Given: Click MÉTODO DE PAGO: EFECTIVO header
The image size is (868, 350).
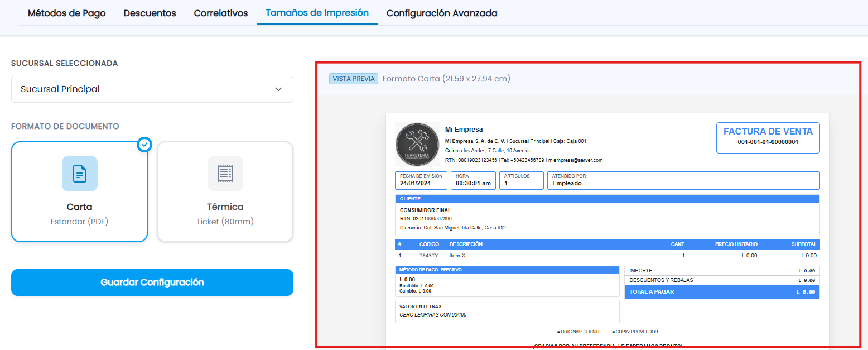Looking at the screenshot, I should click(x=507, y=270).
